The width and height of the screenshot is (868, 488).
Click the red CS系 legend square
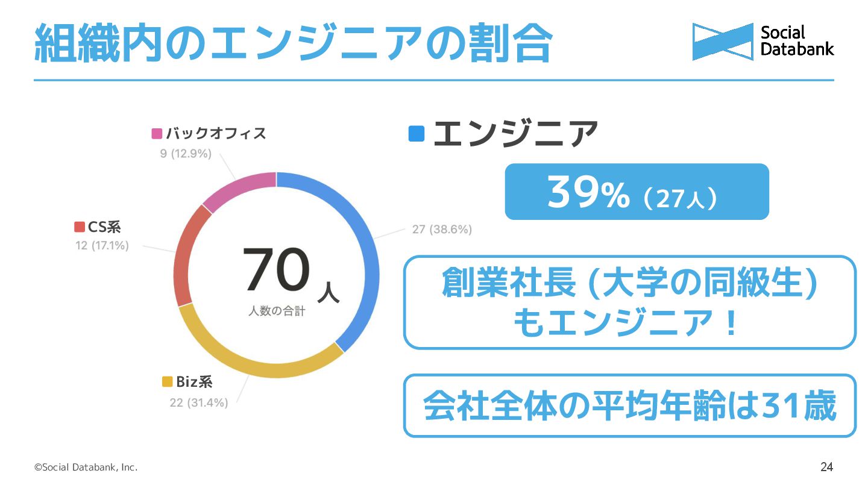[x=80, y=227]
